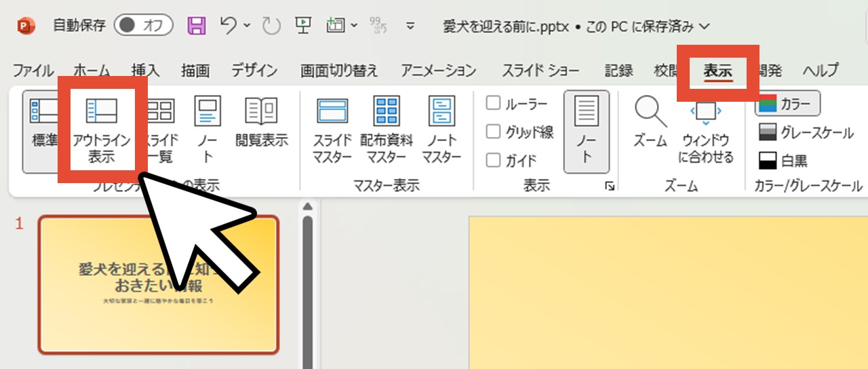Image resolution: width=868 pixels, height=369 pixels.
Task: Select the 表示 tab
Action: point(717,70)
